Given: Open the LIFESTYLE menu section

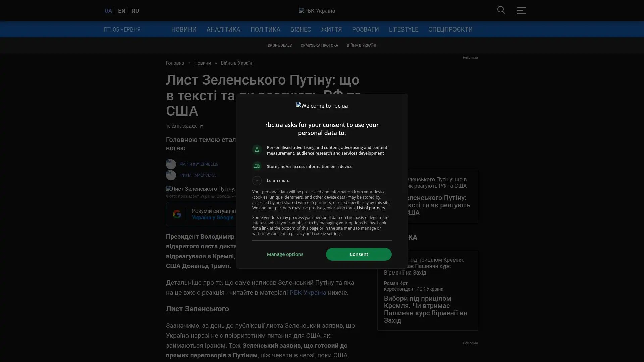Looking at the screenshot, I should [404, 29].
